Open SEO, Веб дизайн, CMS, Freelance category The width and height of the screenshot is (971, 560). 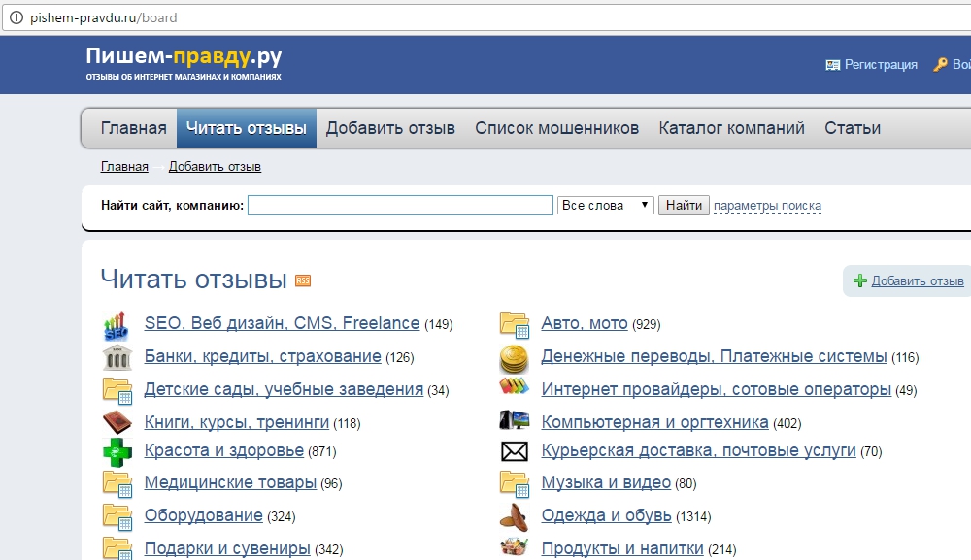click(x=282, y=323)
